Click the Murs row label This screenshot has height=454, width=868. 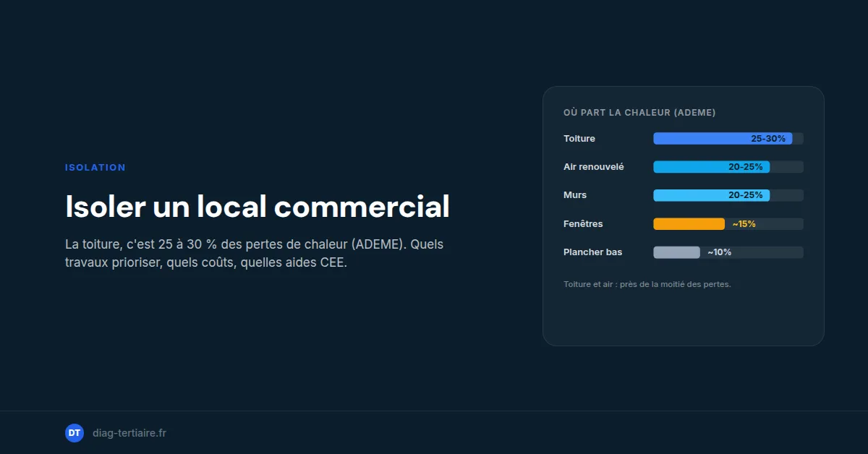[575, 195]
